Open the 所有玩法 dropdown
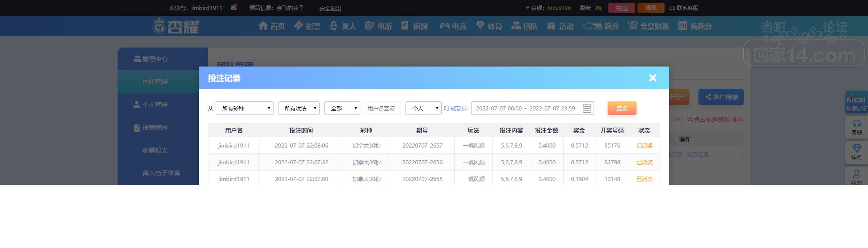This screenshot has width=868, height=248. pos(299,109)
